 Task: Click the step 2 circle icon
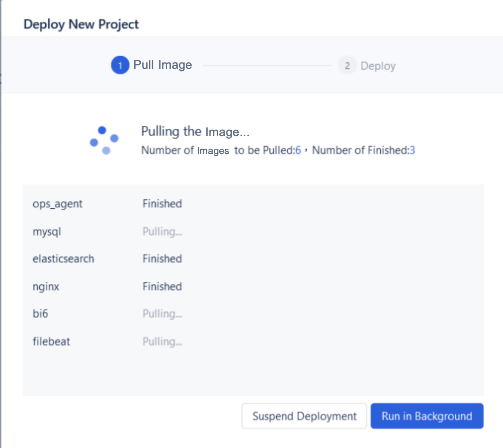coord(347,66)
